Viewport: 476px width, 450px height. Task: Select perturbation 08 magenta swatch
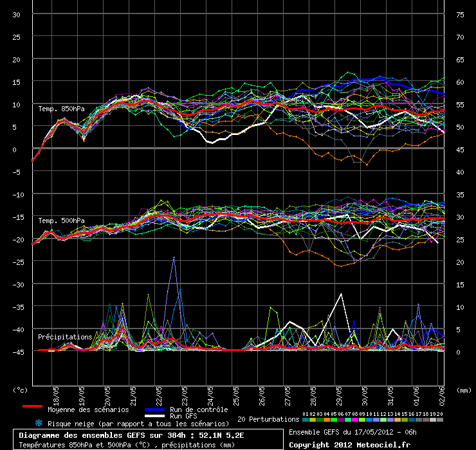pyautogui.click(x=355, y=420)
